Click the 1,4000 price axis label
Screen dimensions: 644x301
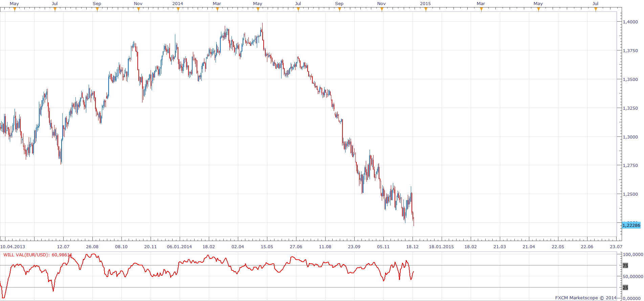tap(630, 22)
